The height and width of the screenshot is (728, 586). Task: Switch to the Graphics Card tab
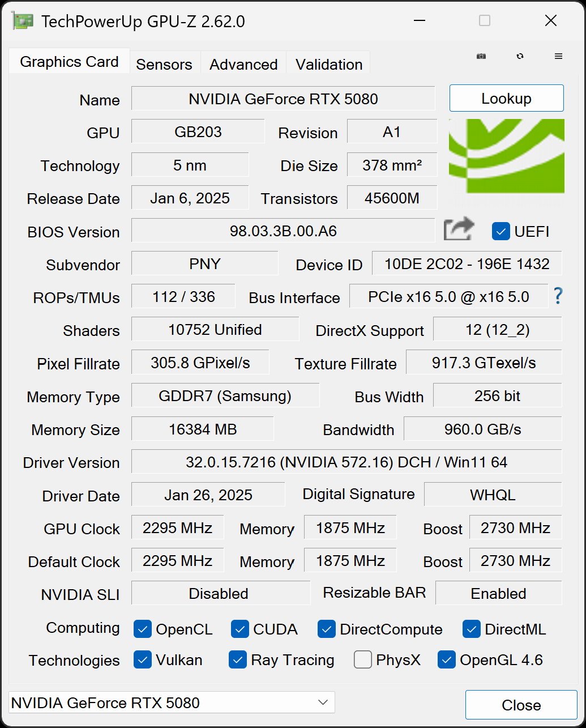click(69, 61)
